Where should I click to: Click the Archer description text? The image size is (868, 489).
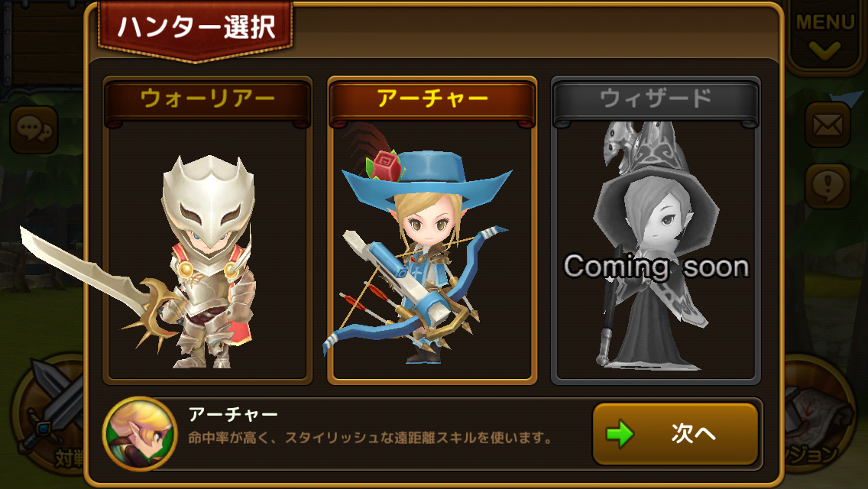pos(370,438)
